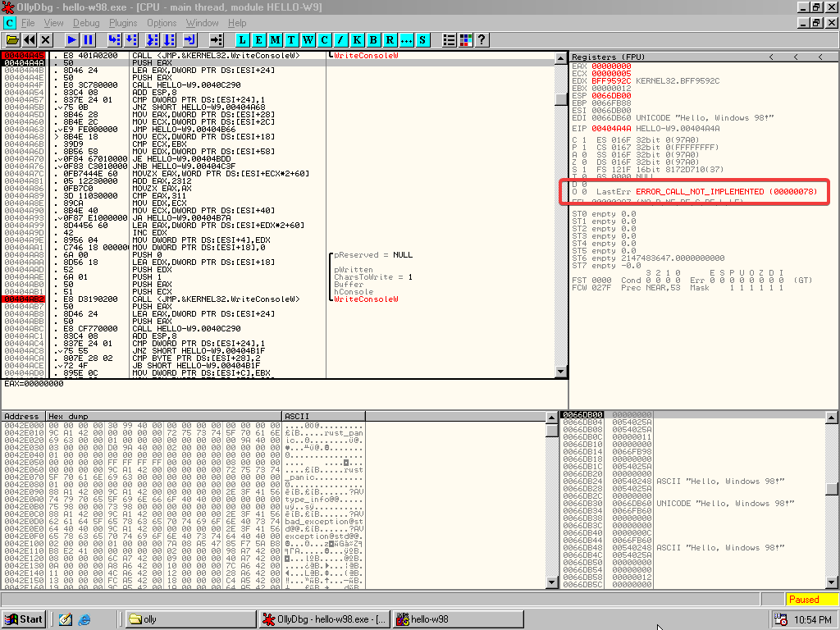This screenshot has height=630, width=840.
Task: Open the Options menu
Action: point(162,23)
